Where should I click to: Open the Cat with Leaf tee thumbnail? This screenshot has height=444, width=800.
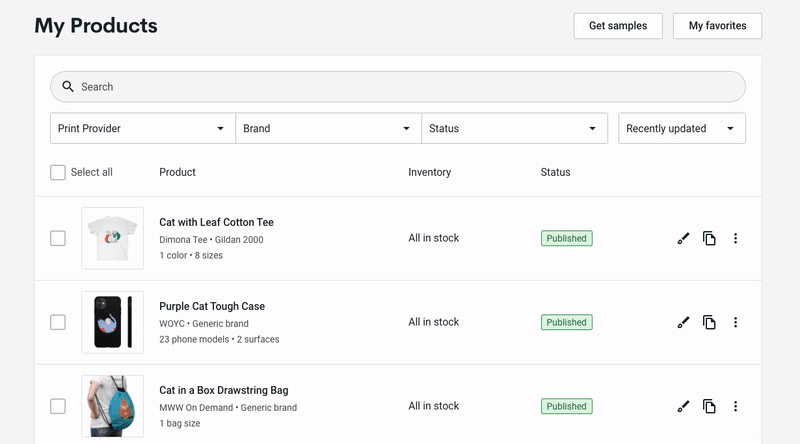click(112, 238)
